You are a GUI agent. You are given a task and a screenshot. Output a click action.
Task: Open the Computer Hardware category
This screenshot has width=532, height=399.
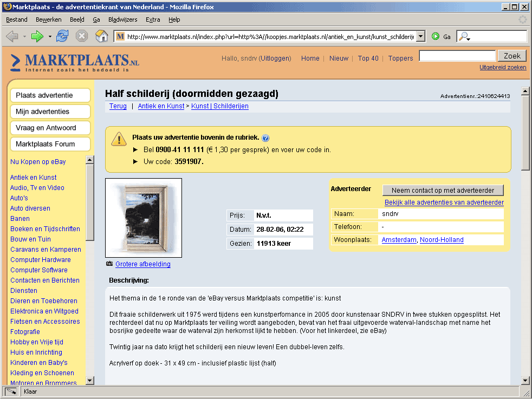[x=41, y=260]
